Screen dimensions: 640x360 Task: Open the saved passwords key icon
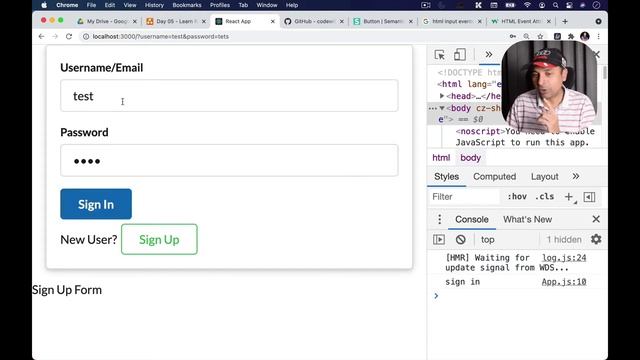click(513, 36)
